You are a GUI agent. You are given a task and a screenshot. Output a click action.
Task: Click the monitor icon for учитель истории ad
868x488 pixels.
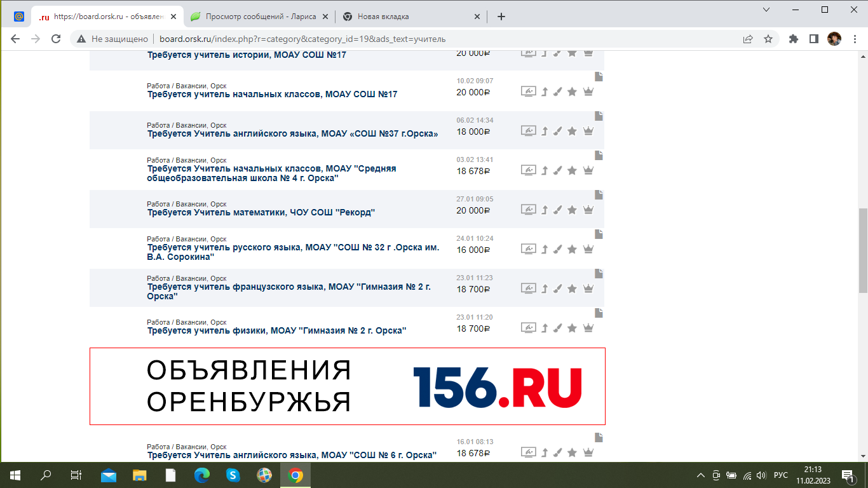pyautogui.click(x=529, y=53)
